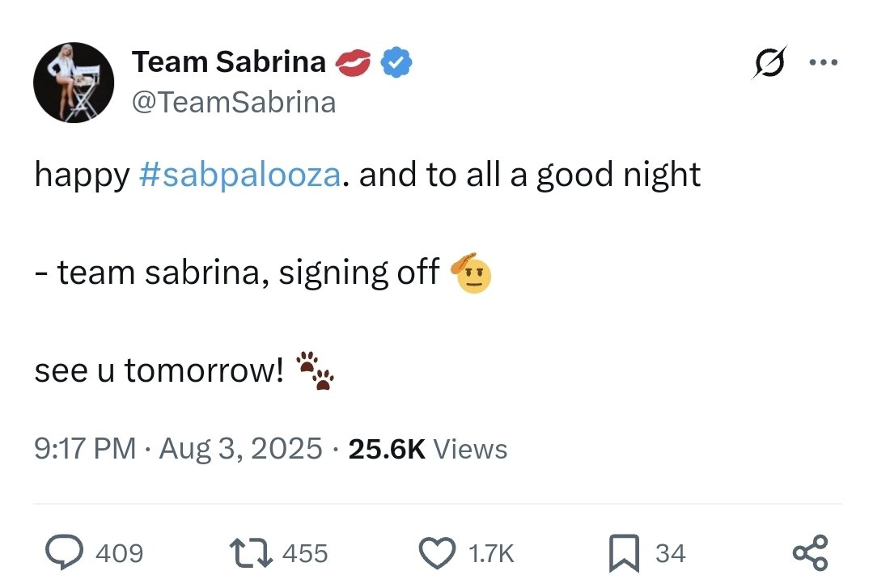Open the #sabpalooza hashtag
The width and height of the screenshot is (873, 588).
click(x=240, y=175)
